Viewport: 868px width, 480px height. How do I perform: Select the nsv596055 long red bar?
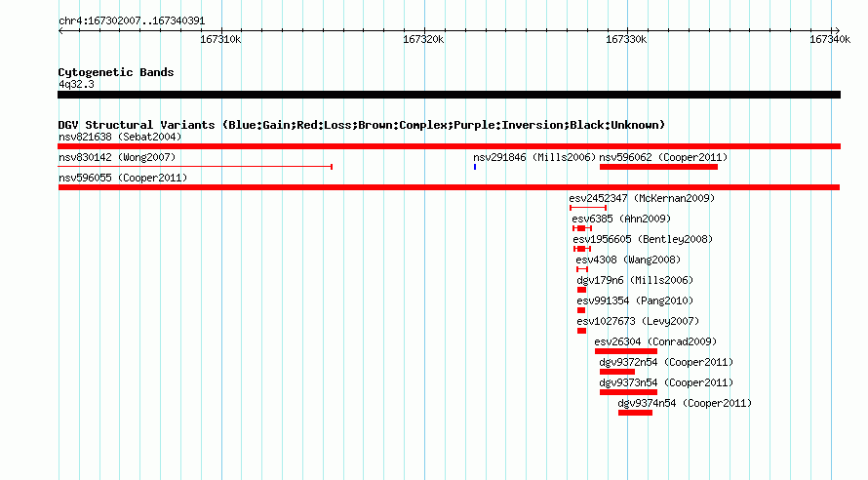click(x=449, y=187)
